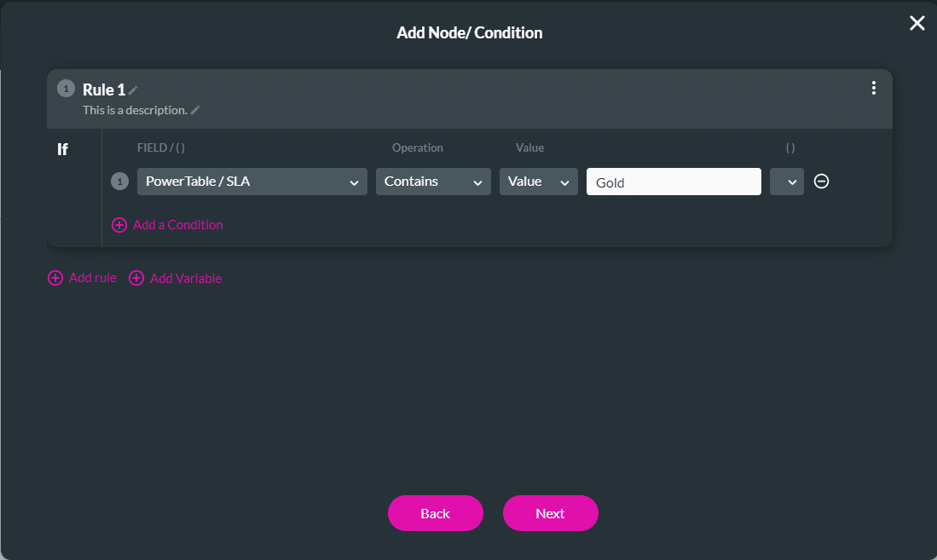
Task: Click the Rule 1 number badge
Action: tap(65, 89)
